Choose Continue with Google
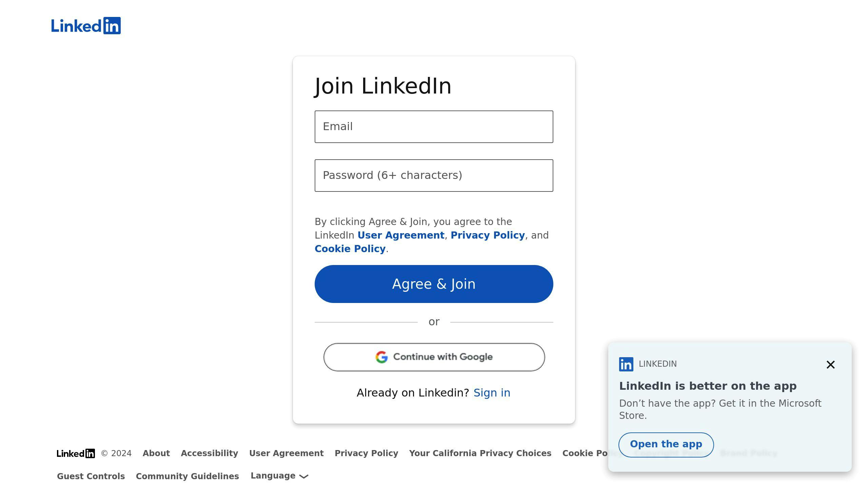The width and height of the screenshot is (868, 488). click(x=434, y=357)
